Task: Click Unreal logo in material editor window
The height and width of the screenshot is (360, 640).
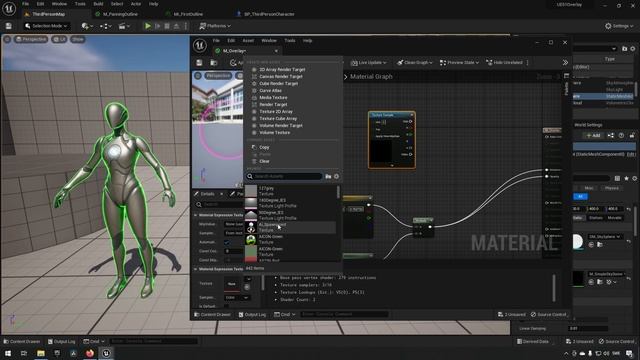Action: click(200, 45)
